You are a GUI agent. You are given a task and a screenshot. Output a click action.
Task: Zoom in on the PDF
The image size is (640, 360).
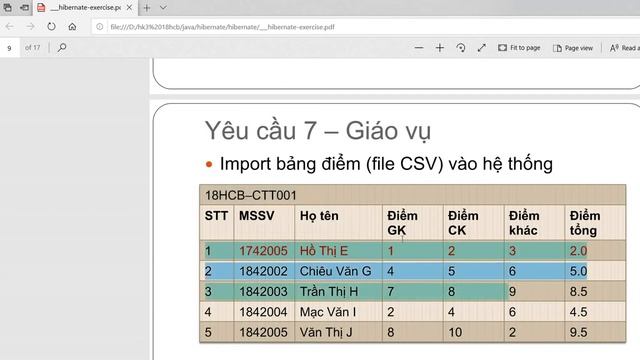click(x=440, y=48)
